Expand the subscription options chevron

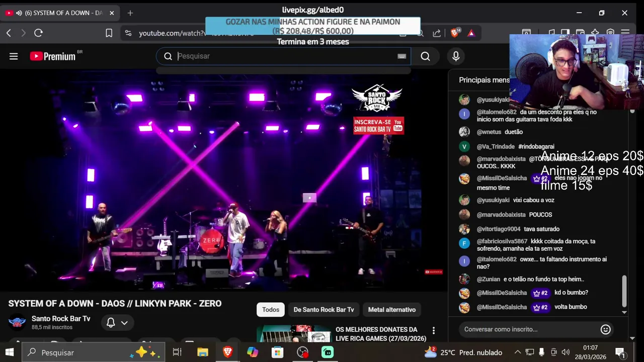(124, 323)
